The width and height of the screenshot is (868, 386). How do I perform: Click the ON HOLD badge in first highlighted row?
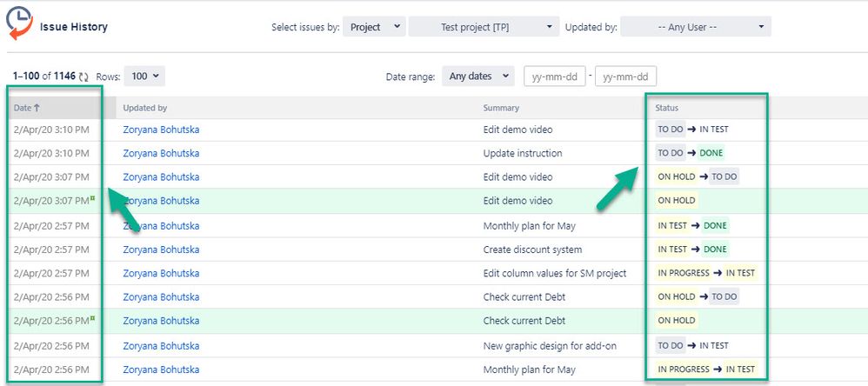(676, 200)
